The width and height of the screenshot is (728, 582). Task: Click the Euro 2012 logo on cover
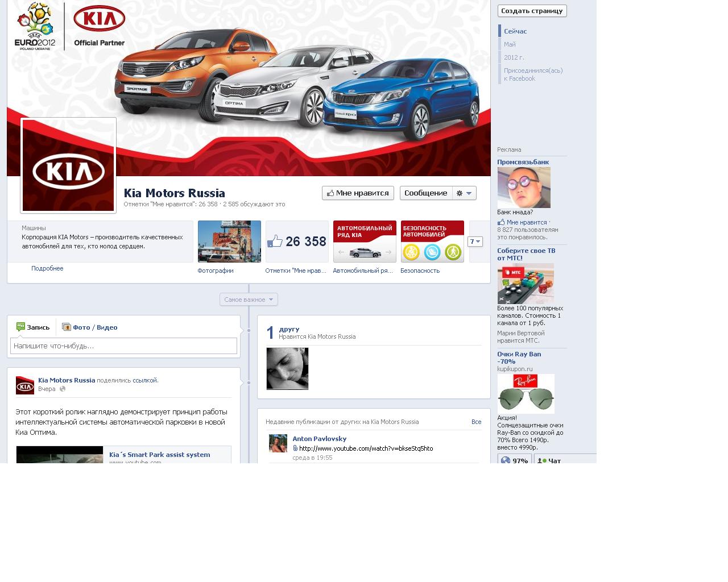[x=35, y=26]
